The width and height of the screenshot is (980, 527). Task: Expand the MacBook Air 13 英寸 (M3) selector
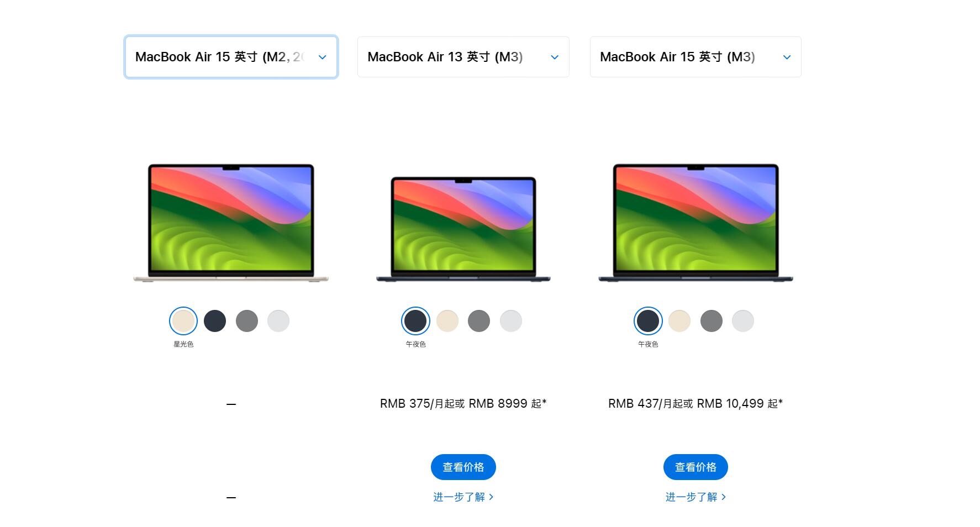pyautogui.click(x=463, y=57)
